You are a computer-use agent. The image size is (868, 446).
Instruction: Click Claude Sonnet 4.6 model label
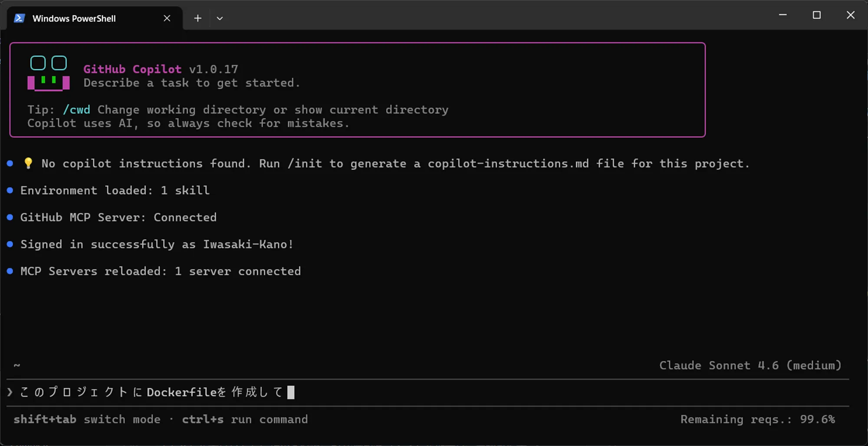750,365
